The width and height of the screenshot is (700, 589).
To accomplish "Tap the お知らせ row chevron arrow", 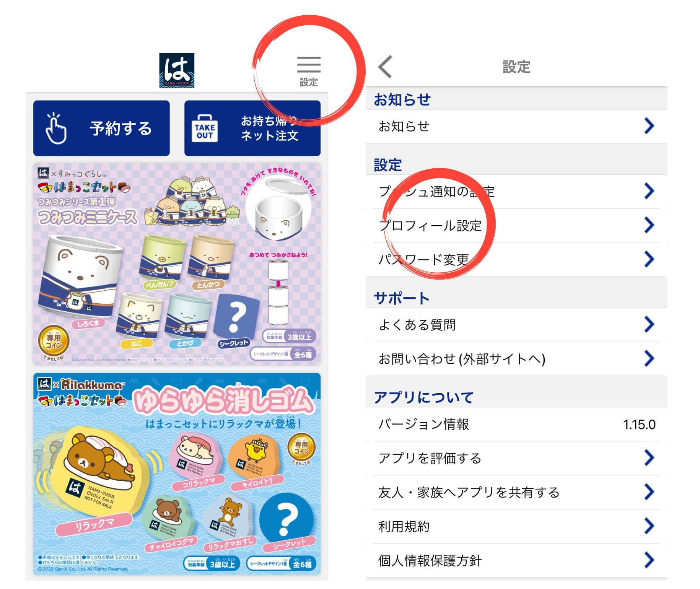I will coord(649,126).
